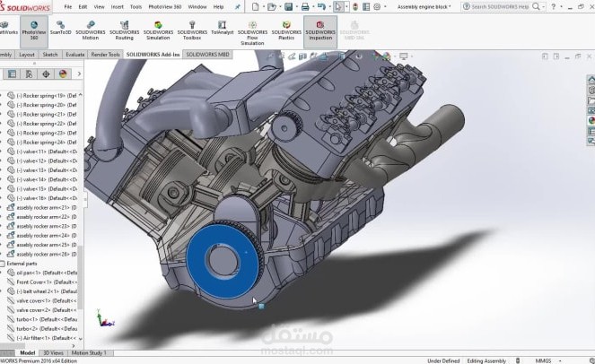Open the Help question mark menu
Viewport: 595px width, 364px height.
(x=553, y=7)
